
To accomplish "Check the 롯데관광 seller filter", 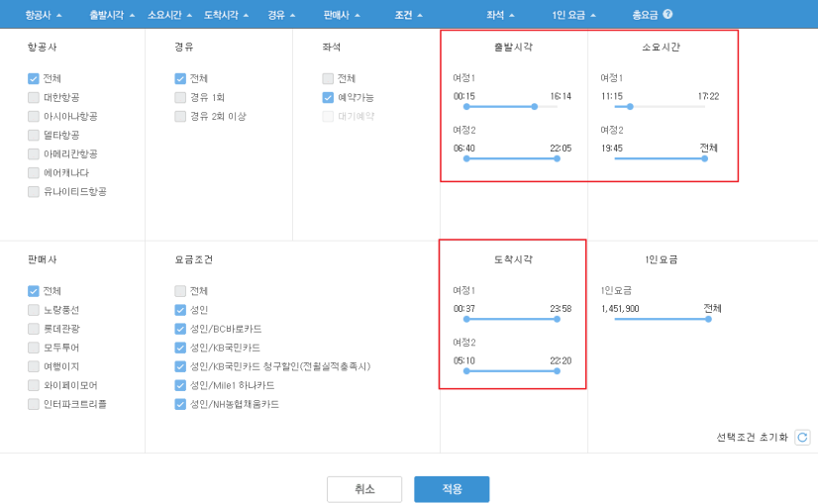I will (34, 329).
